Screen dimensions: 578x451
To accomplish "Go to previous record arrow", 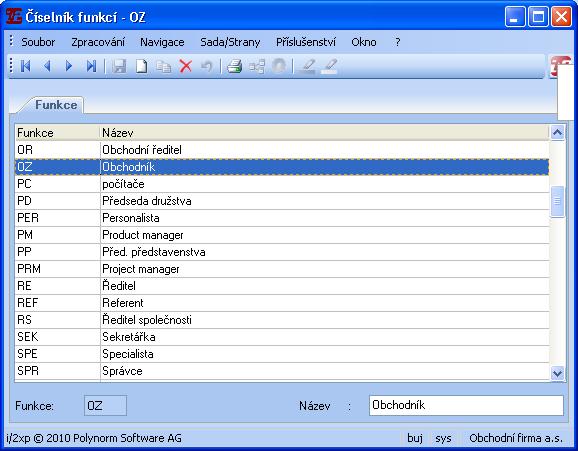I will tap(47, 66).
